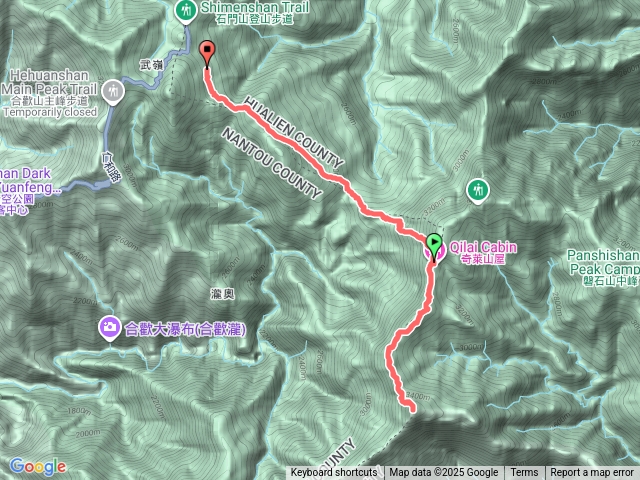Click the southern end of the pink track
The width and height of the screenshot is (640, 480).
(x=412, y=408)
